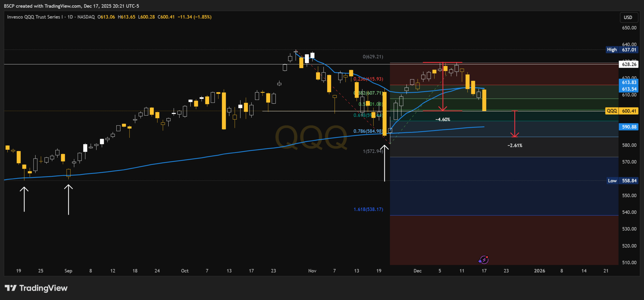Screen dimensions: 644x300
Task: Click the 613.83 moving average label
Action: tap(629, 82)
